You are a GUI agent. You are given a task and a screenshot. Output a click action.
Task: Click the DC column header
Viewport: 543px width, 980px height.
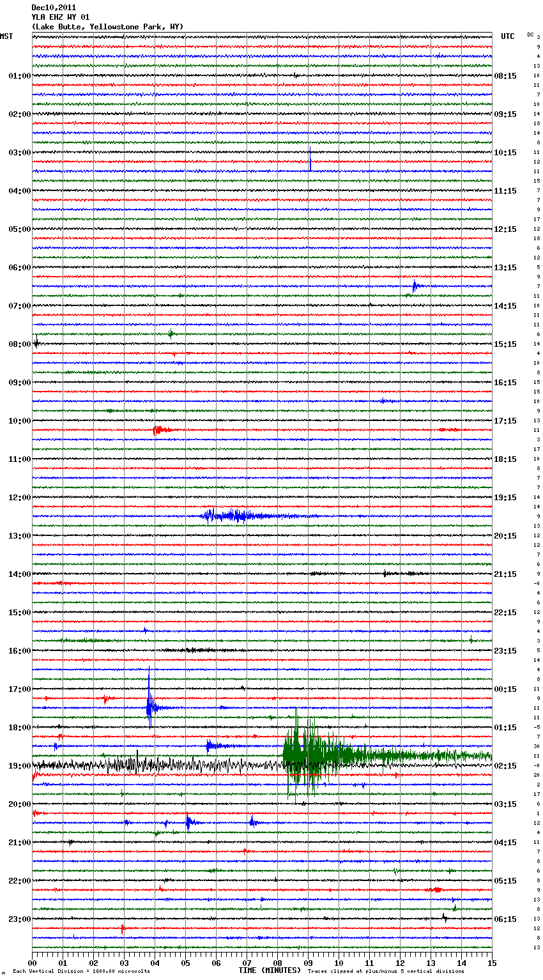530,34
